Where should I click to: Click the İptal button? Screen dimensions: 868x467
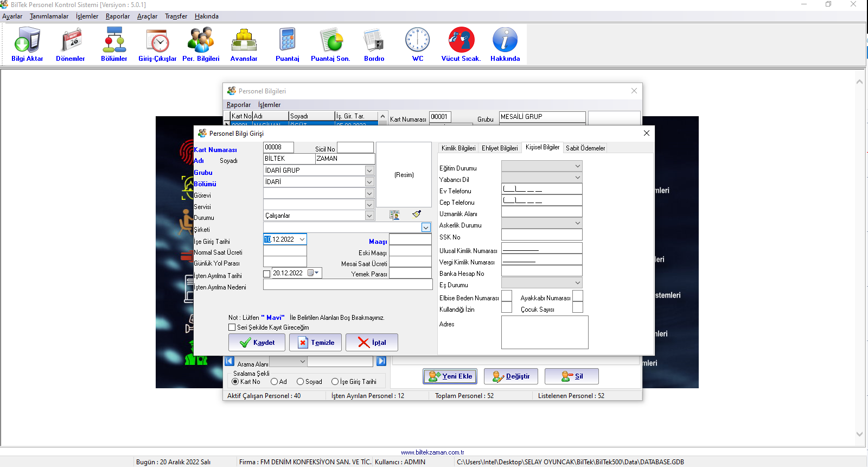point(372,343)
